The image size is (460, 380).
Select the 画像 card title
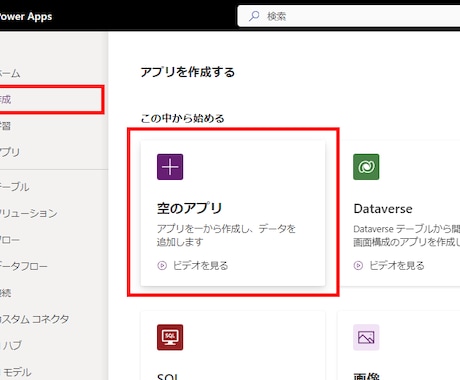[366, 376]
